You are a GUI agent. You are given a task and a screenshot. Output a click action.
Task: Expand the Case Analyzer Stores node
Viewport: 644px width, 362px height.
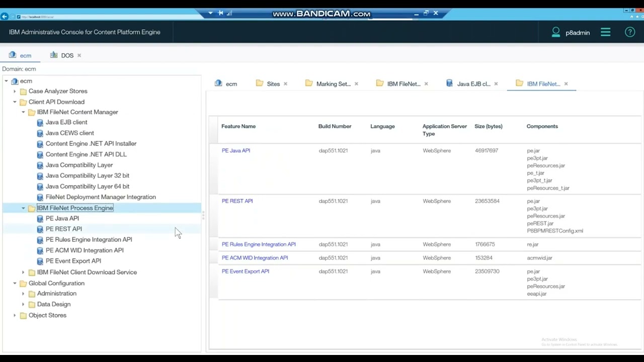point(15,92)
